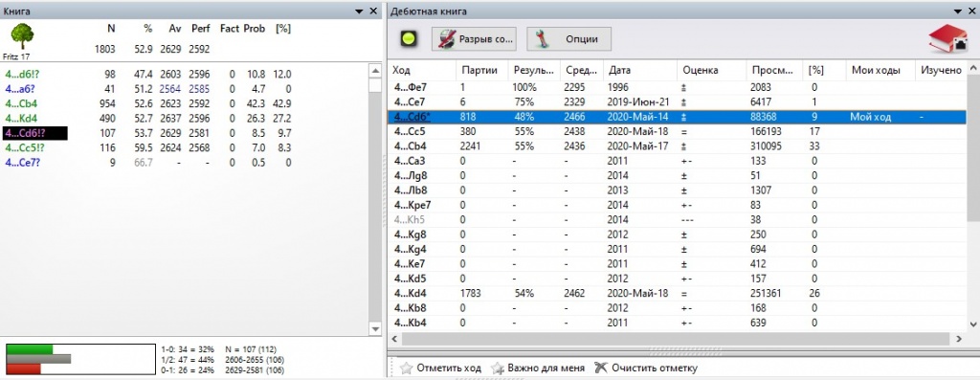980x380 pixels.
Task: Open Книга panel dropdown arrow
Action: 359,11
